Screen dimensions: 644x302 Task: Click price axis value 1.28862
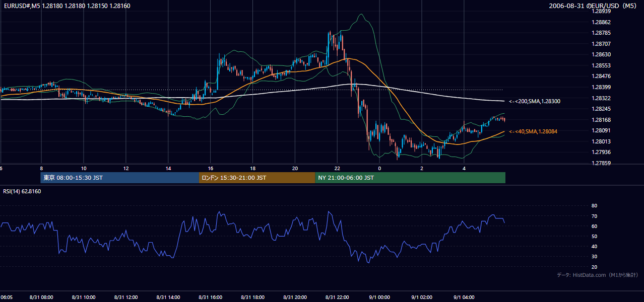[601, 22]
